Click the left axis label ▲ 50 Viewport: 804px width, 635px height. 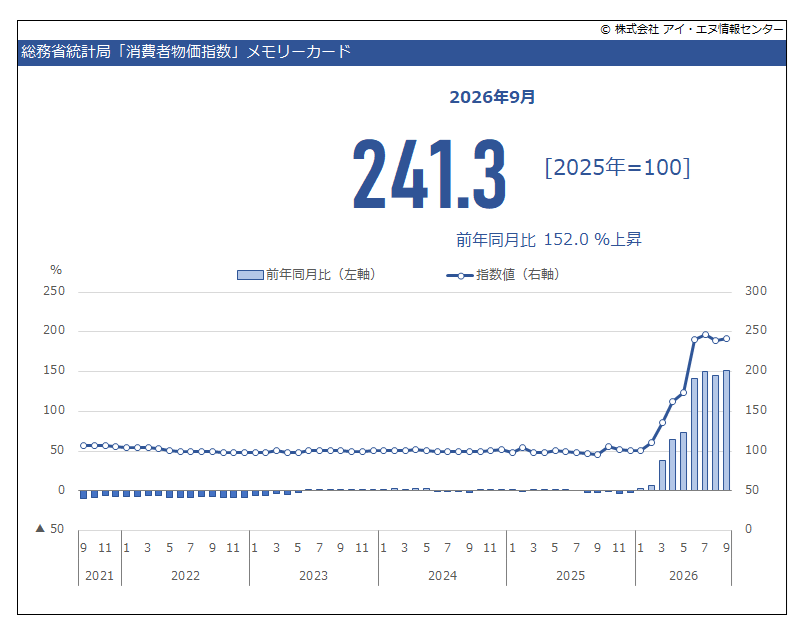(x=50, y=529)
